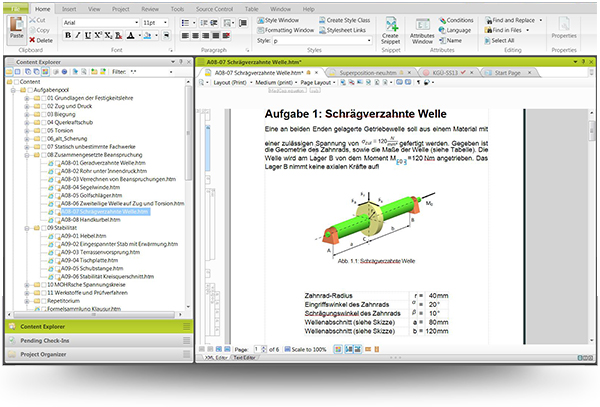The height and width of the screenshot is (407, 600).
Task: Collapse the 08 Zusammengesetzte Beanspruchung folder
Action: click(27, 155)
